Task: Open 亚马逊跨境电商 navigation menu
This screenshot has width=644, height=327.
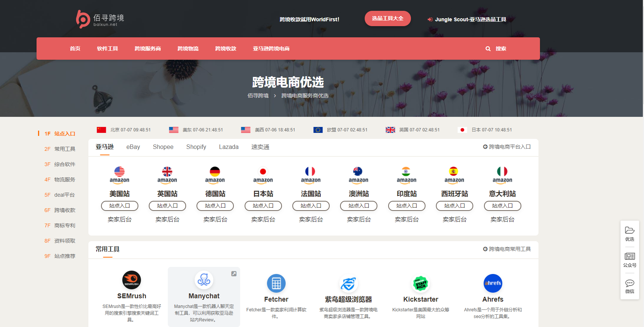Action: pyautogui.click(x=271, y=49)
